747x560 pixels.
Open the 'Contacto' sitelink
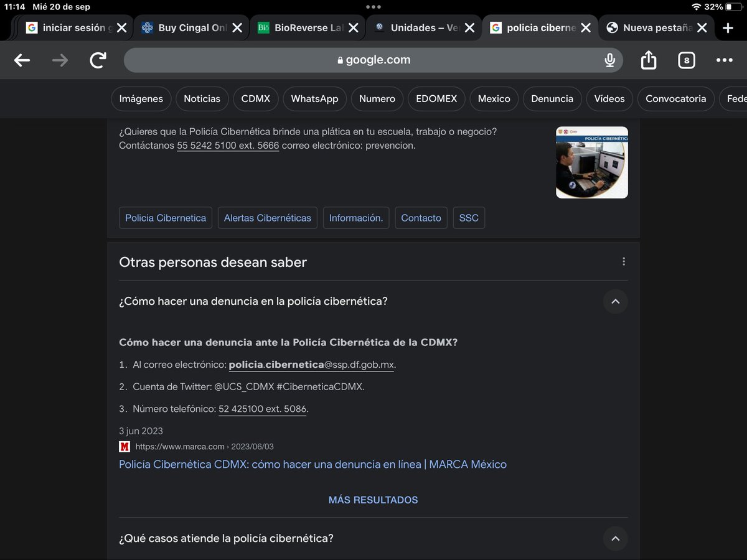click(421, 218)
